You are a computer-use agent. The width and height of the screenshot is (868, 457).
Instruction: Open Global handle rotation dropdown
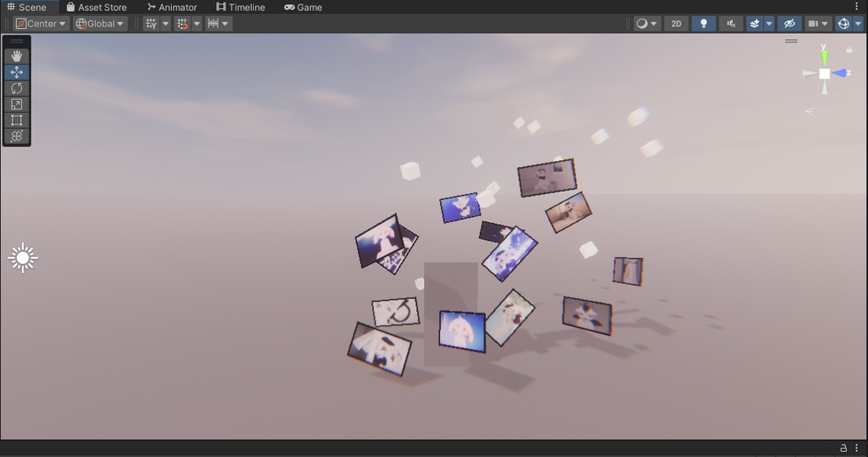point(100,24)
